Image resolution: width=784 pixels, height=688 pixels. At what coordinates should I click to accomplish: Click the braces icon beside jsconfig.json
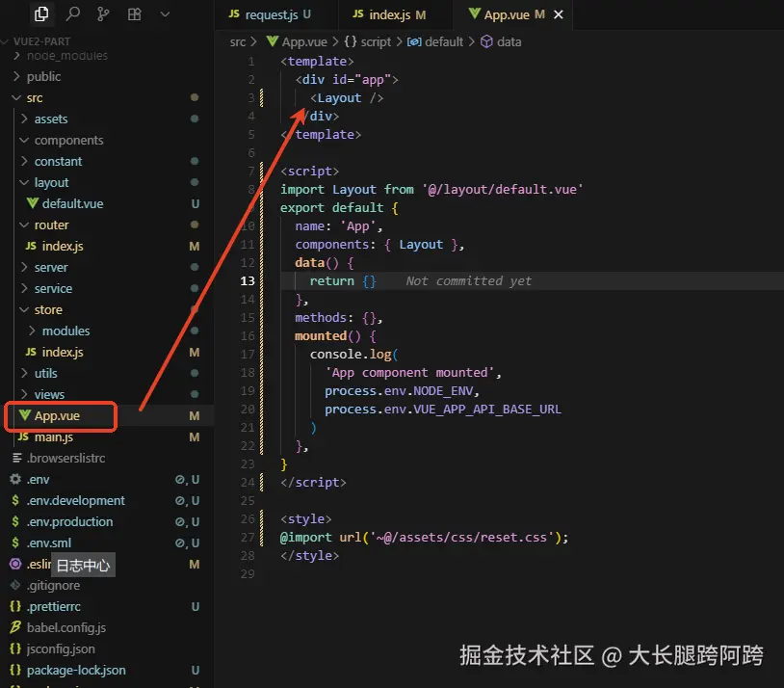click(15, 648)
